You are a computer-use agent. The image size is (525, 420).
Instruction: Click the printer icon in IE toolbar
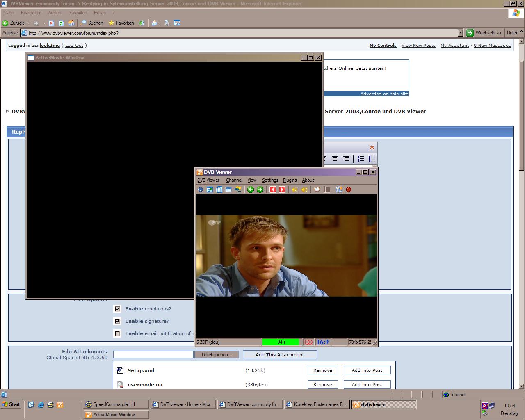167,23
